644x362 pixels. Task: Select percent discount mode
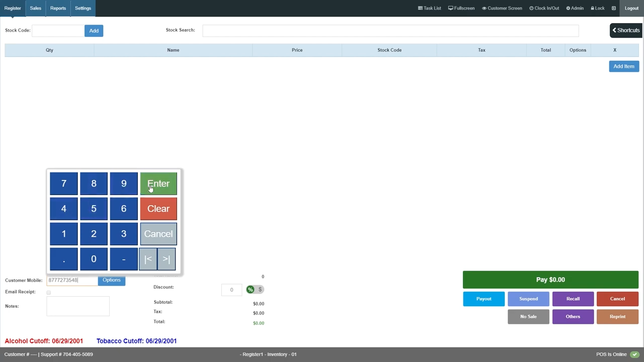[250, 290]
